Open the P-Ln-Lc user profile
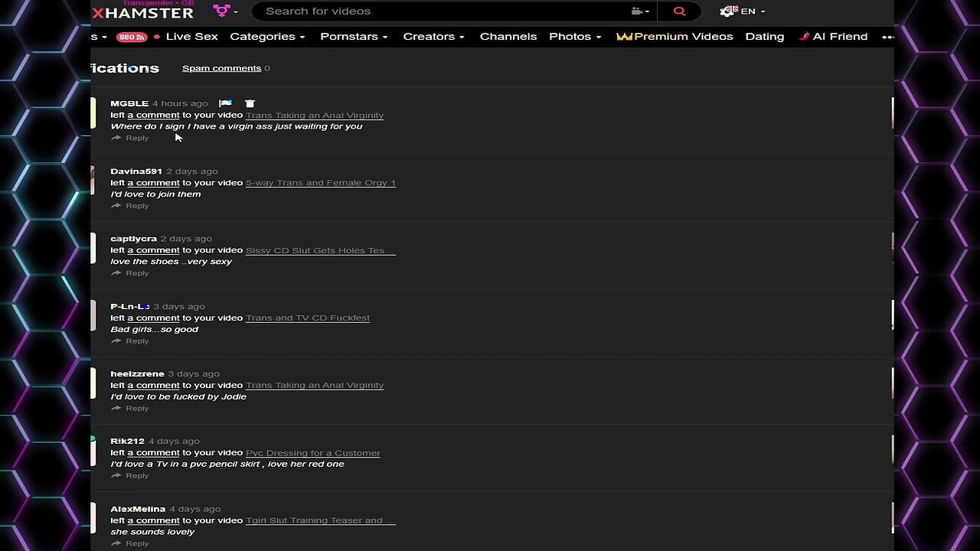The height and width of the screenshot is (551, 980). click(130, 306)
